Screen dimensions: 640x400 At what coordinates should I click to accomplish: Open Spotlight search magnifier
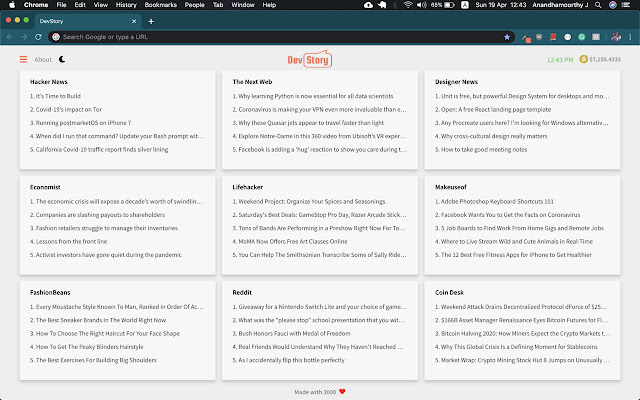coord(598,5)
